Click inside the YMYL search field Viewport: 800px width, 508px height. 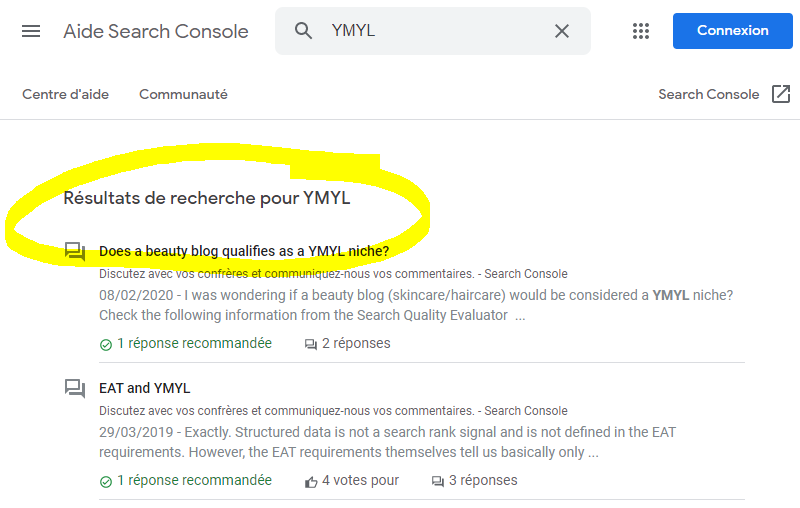(434, 31)
